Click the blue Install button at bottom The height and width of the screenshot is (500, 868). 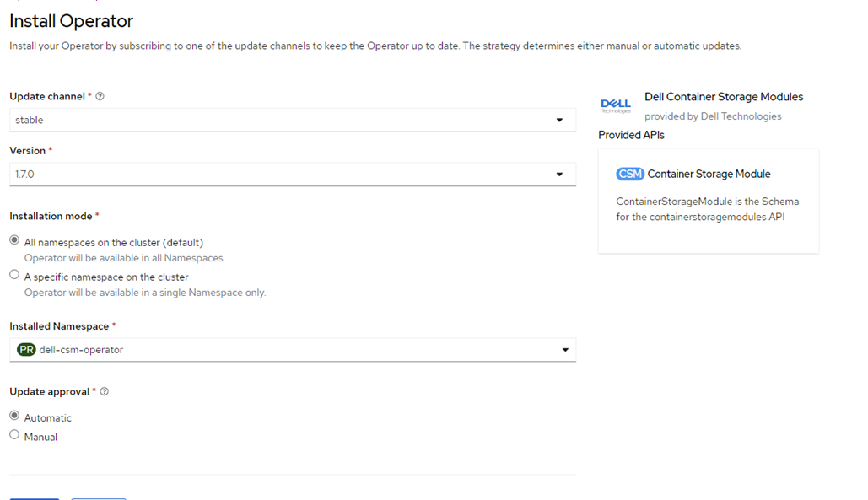35,499
